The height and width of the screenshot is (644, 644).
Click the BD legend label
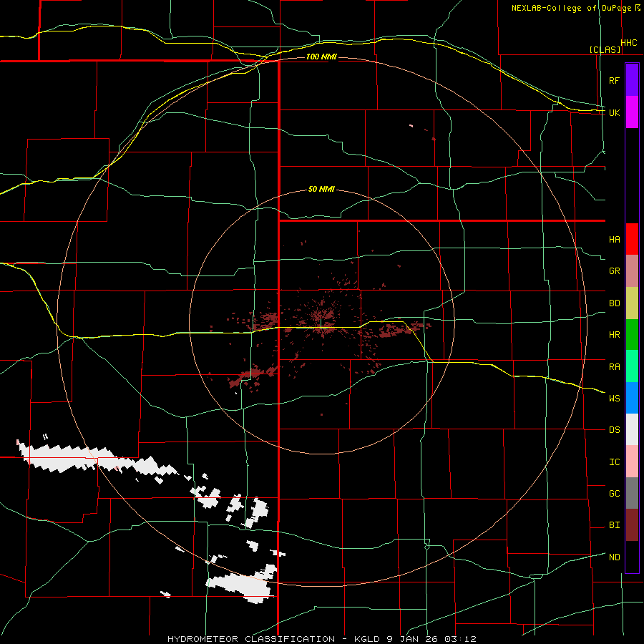[x=614, y=303]
